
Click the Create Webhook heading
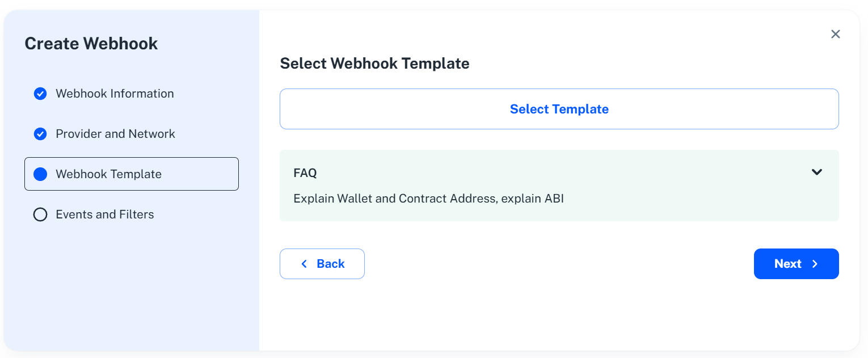coord(91,43)
